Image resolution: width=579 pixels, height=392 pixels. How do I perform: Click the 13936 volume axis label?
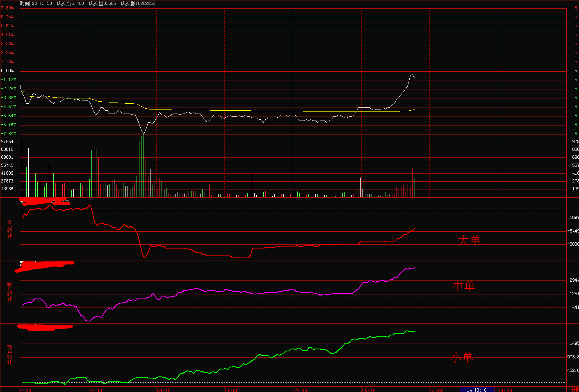(x=7, y=189)
